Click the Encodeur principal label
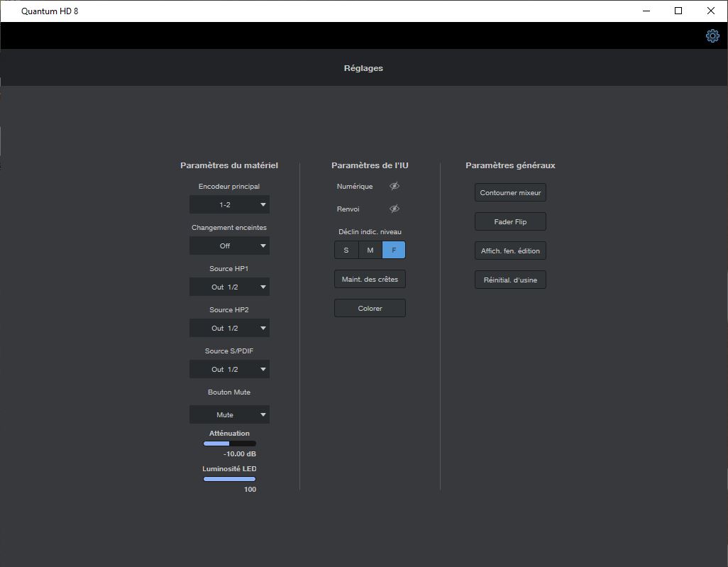728x567 pixels. (229, 186)
